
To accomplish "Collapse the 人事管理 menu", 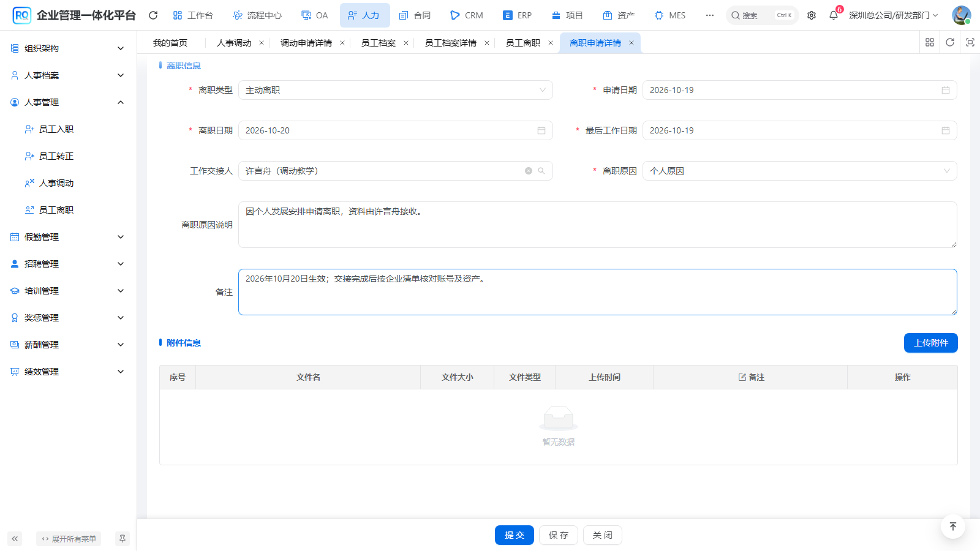I will tap(69, 102).
